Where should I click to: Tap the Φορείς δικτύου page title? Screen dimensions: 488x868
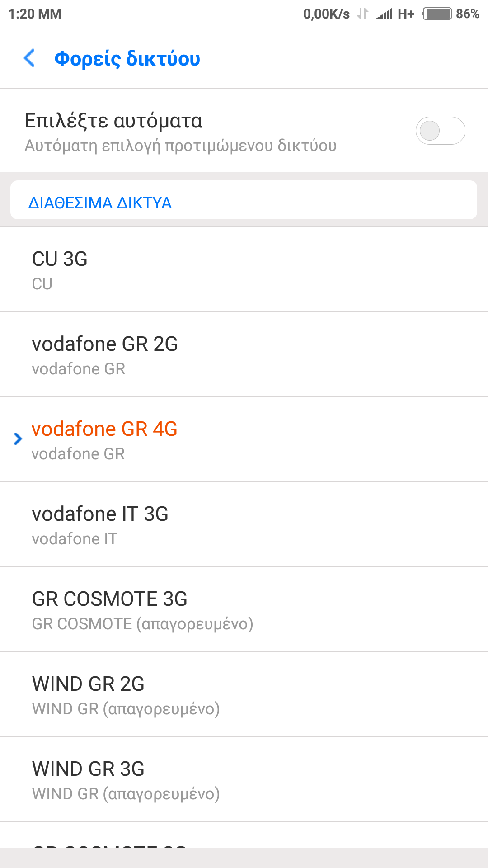coord(127,59)
